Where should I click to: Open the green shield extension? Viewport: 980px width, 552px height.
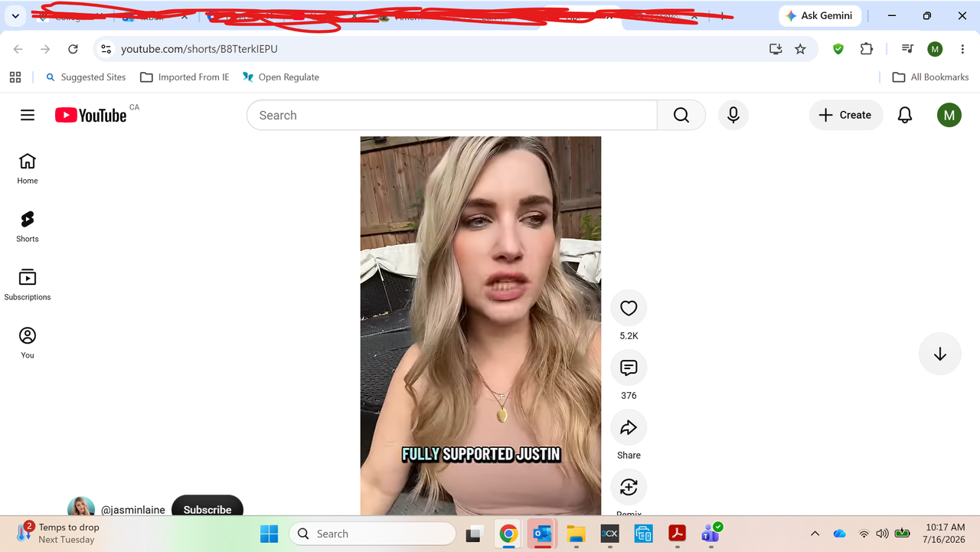pos(838,49)
